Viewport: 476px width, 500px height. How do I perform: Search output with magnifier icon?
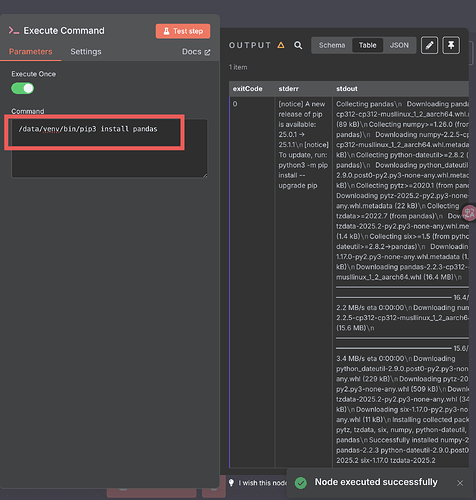tap(298, 45)
